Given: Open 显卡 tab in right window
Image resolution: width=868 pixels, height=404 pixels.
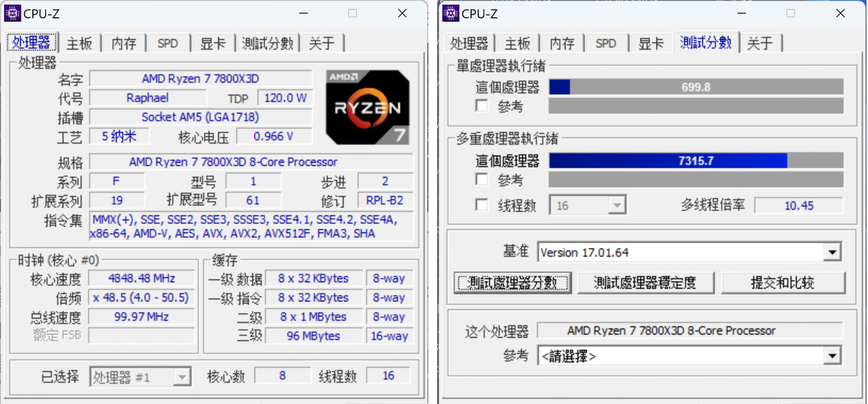Looking at the screenshot, I should pos(651,44).
